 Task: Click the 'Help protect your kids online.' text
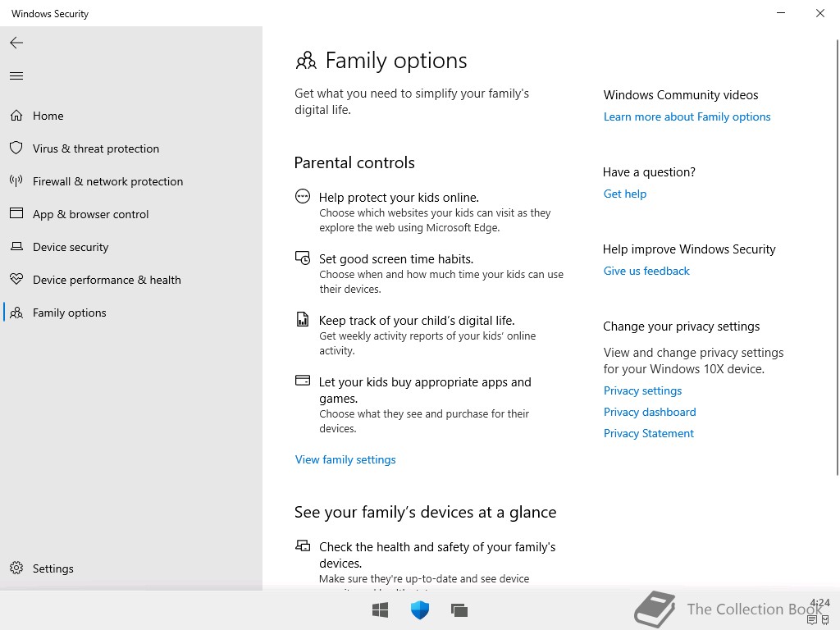pos(399,197)
